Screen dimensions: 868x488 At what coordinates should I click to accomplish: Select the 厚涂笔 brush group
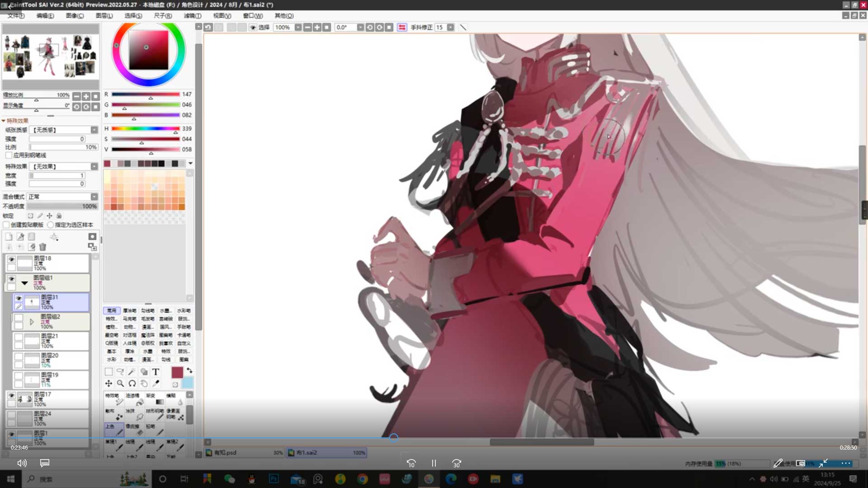(x=130, y=311)
